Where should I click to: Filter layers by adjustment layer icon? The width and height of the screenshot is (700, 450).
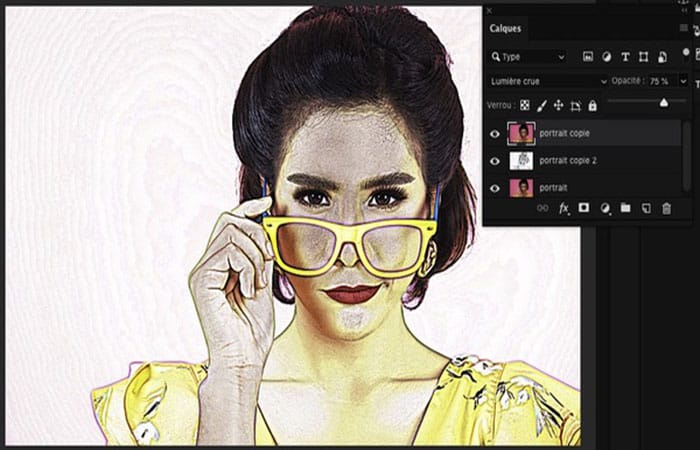606,57
